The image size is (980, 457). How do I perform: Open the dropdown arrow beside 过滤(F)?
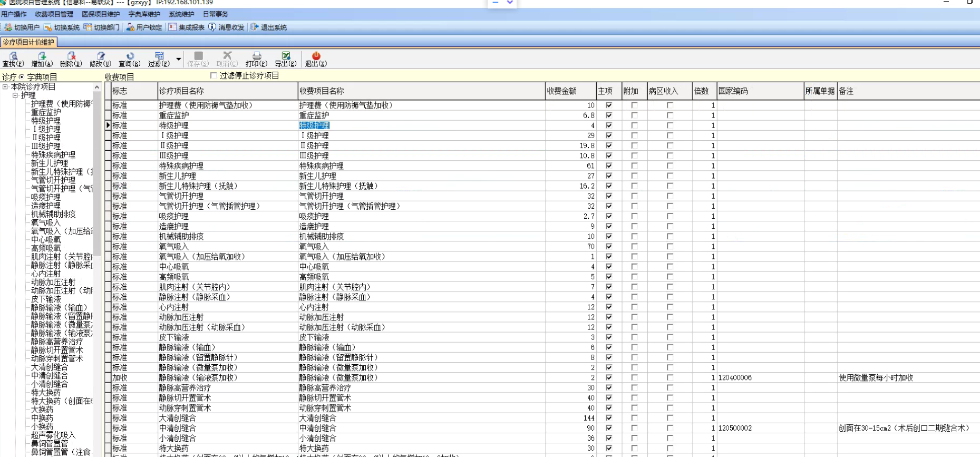pyautogui.click(x=179, y=59)
